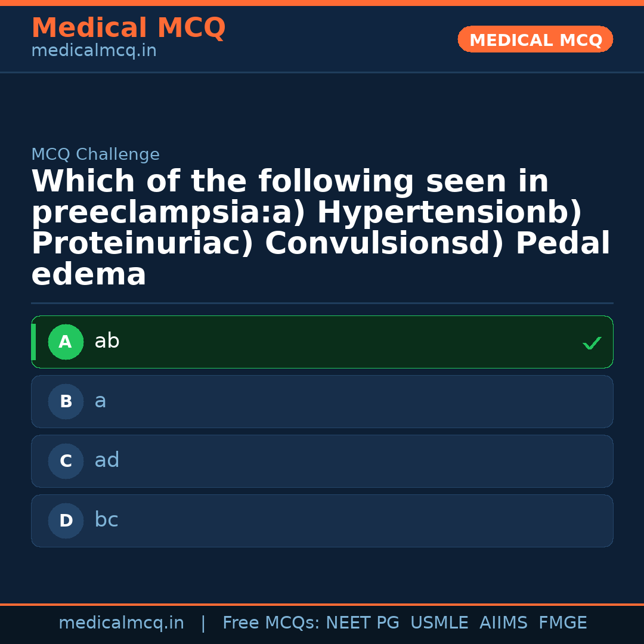Click the question text about preeclampsia

tap(321, 227)
